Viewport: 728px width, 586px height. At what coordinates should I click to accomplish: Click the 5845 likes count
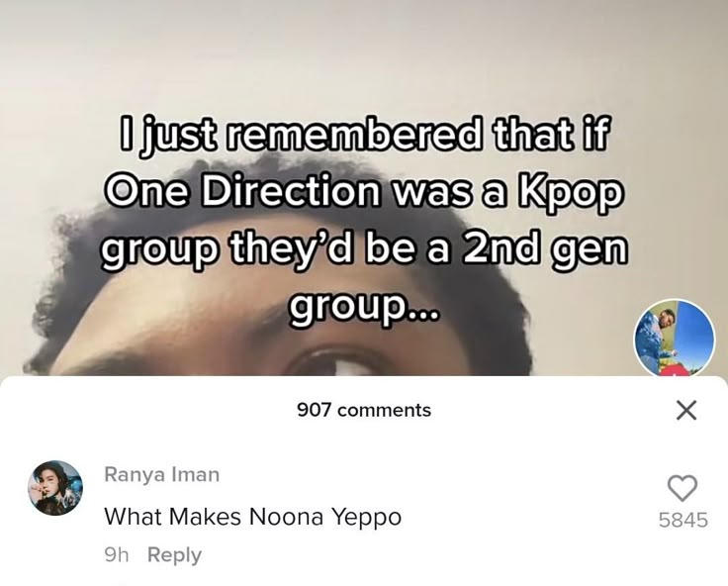coord(682,520)
